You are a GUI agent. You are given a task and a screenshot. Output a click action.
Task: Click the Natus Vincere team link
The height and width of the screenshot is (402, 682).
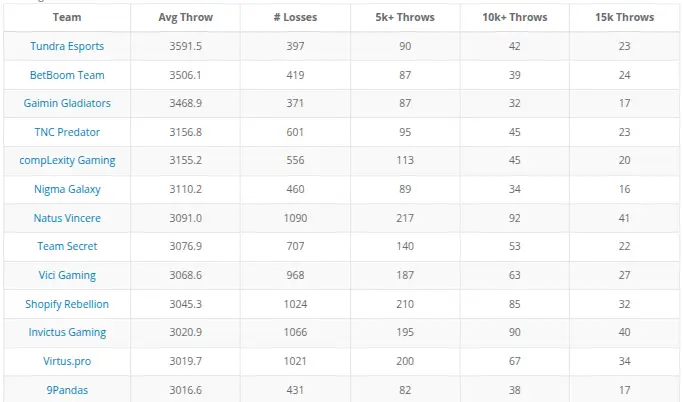67,218
